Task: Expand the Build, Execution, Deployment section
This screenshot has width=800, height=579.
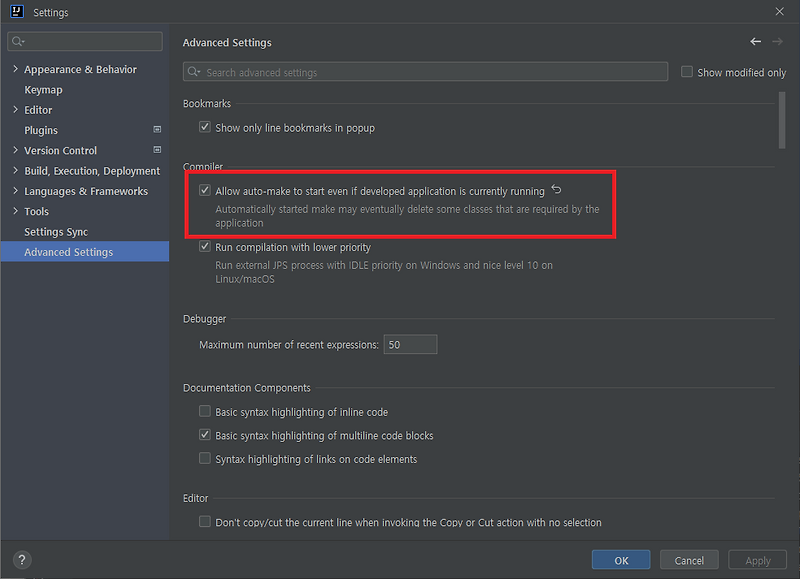Action: [x=13, y=170]
